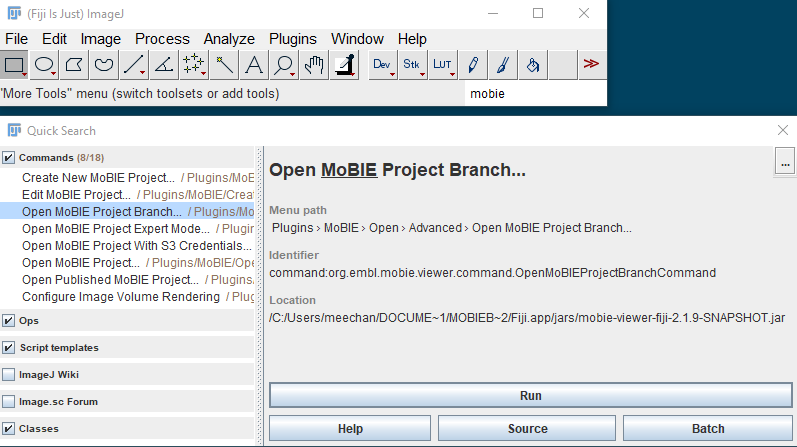Select Open Published MoBIE Project result
The image size is (797, 447).
127,280
